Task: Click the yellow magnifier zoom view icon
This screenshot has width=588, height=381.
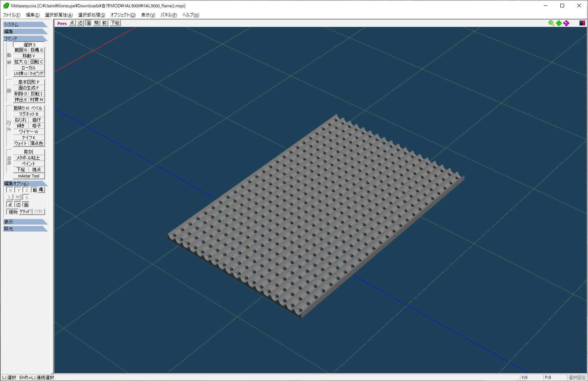Action: pyautogui.click(x=551, y=23)
